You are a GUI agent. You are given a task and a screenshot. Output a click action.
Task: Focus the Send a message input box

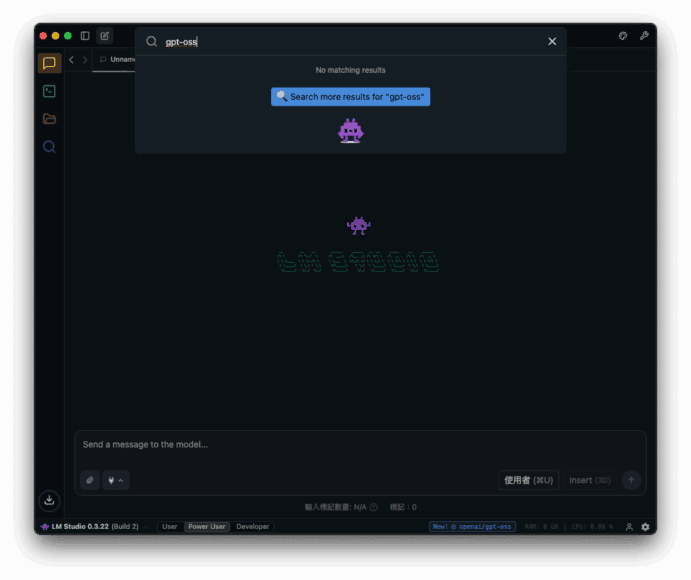360,445
